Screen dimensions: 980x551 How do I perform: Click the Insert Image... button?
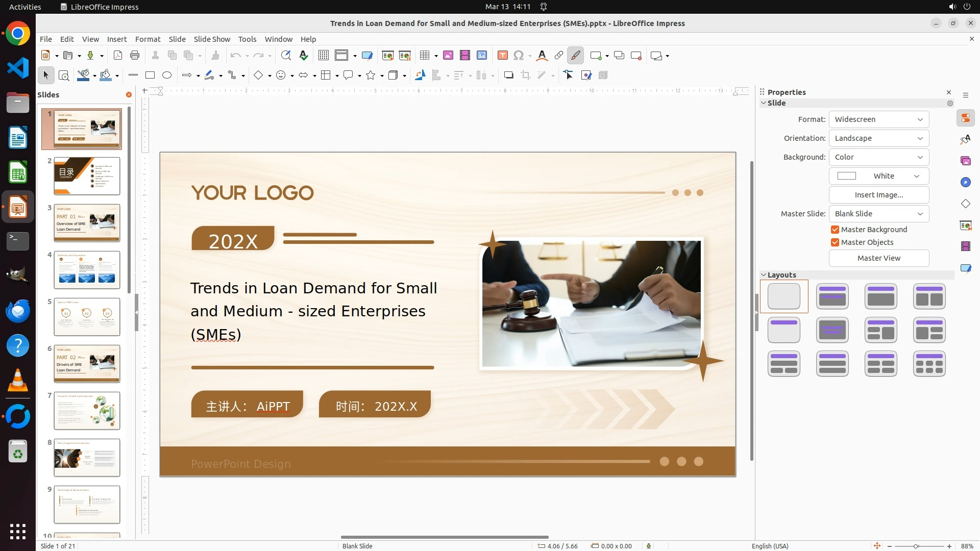click(x=879, y=195)
